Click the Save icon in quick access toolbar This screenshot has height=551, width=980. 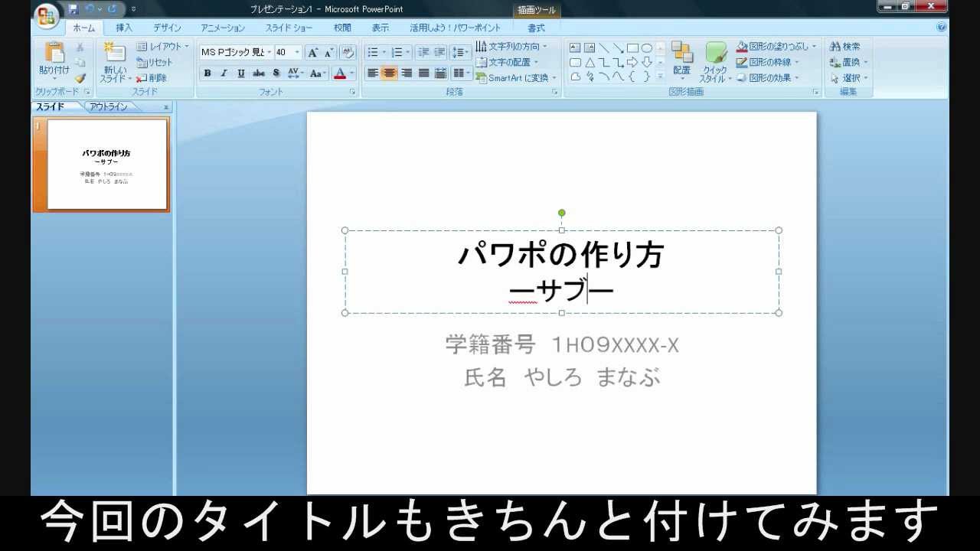point(73,9)
